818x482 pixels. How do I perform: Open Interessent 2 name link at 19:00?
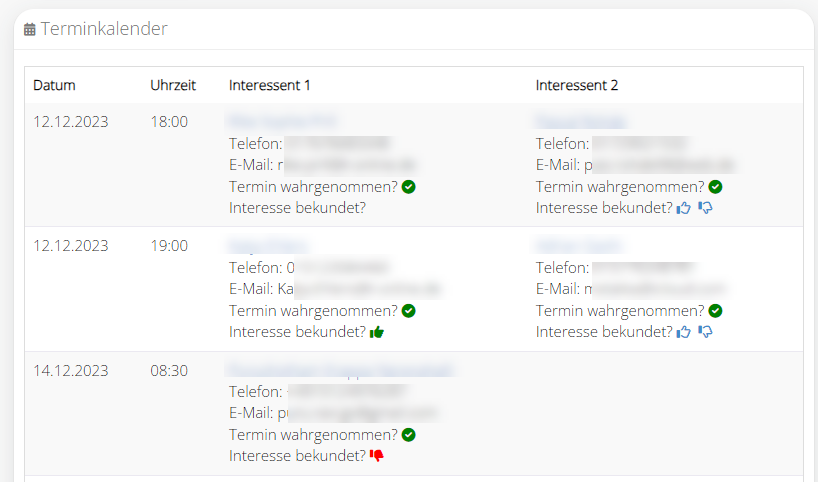[x=579, y=245]
